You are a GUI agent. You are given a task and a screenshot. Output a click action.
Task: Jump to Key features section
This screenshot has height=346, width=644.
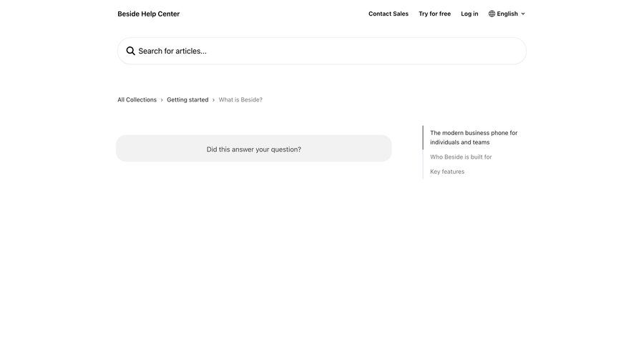[x=447, y=172]
